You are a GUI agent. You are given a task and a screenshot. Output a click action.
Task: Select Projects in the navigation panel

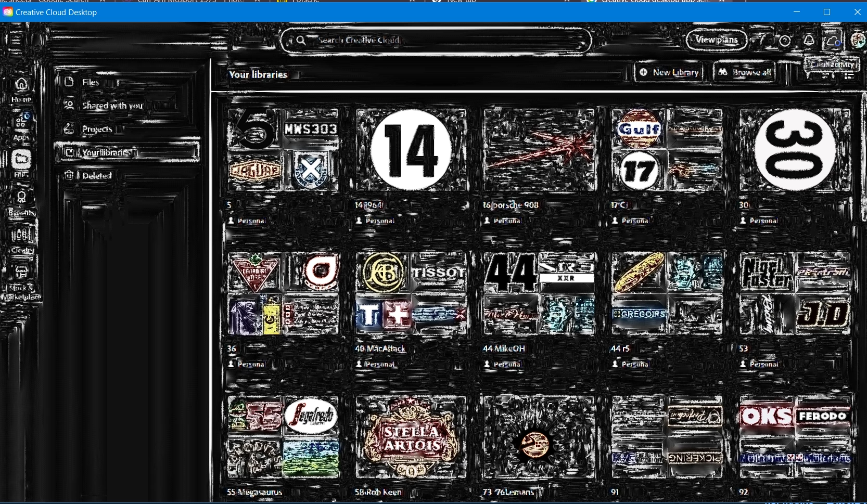point(127,129)
